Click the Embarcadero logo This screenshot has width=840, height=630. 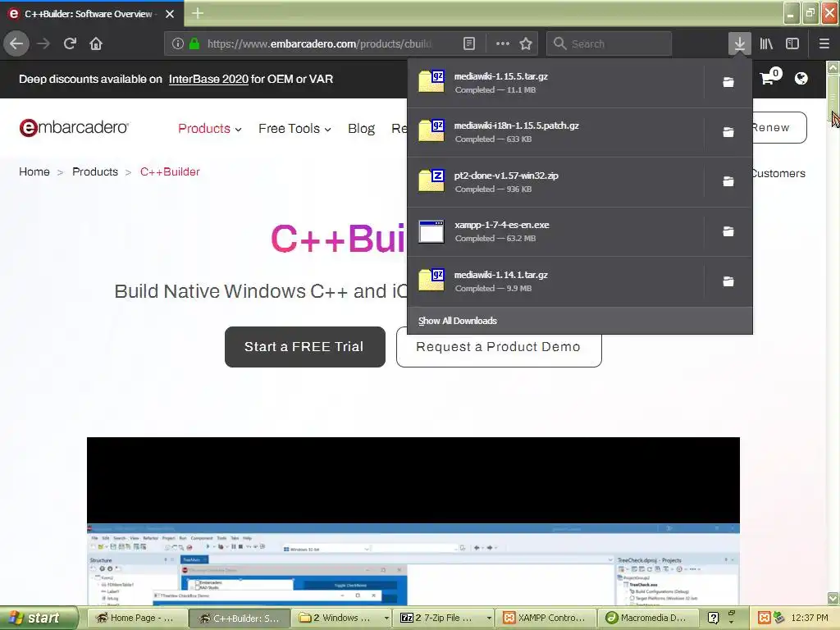tap(74, 127)
